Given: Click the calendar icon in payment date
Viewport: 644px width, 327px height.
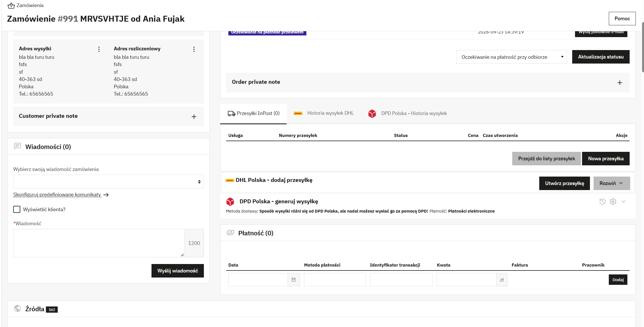Looking at the screenshot, I should click(293, 280).
